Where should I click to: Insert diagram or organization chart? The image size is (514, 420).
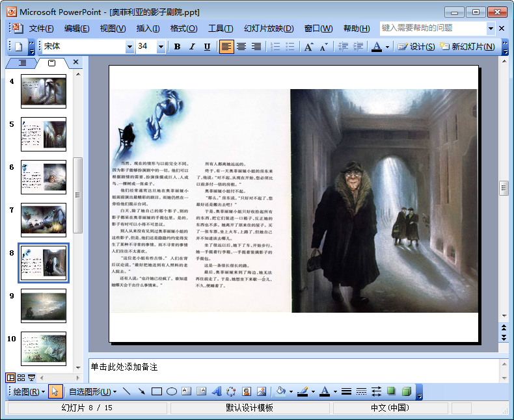231,391
